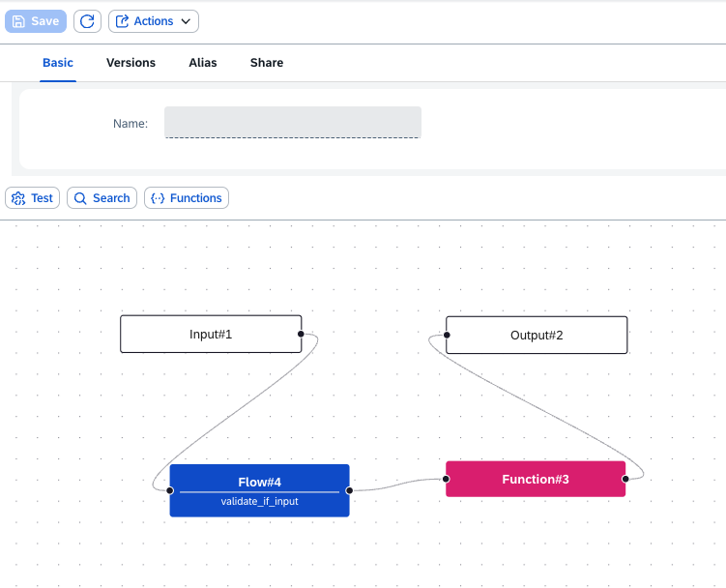Open the Actions dropdown
726x588 pixels.
(x=154, y=21)
